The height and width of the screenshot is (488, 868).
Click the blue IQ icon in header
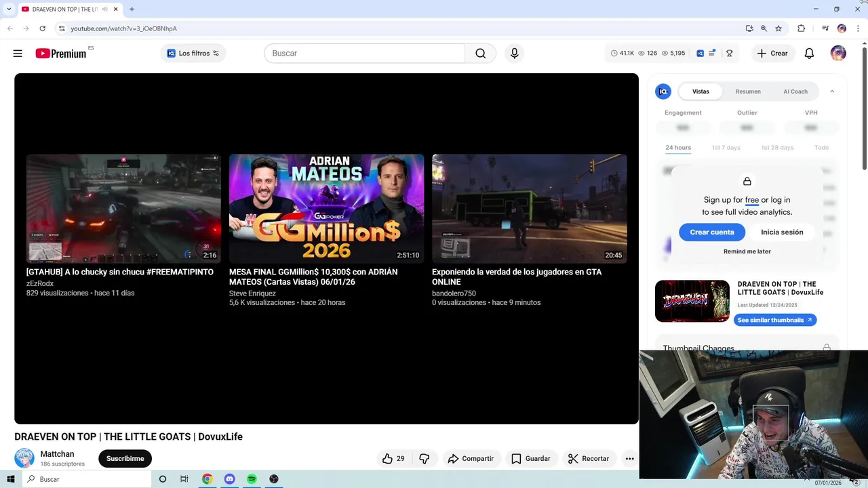tap(701, 54)
